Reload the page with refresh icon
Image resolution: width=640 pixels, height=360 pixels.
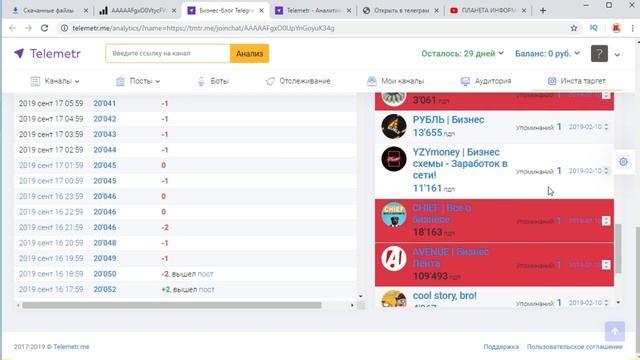(44, 28)
